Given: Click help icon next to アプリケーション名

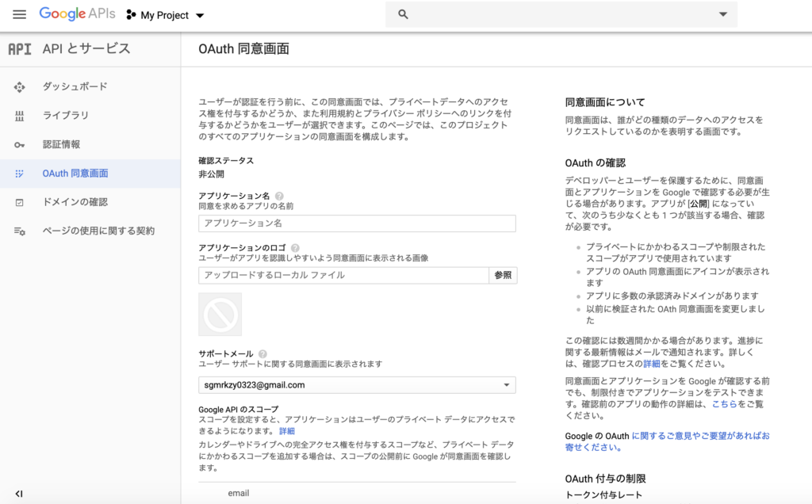Looking at the screenshot, I should point(279,196).
